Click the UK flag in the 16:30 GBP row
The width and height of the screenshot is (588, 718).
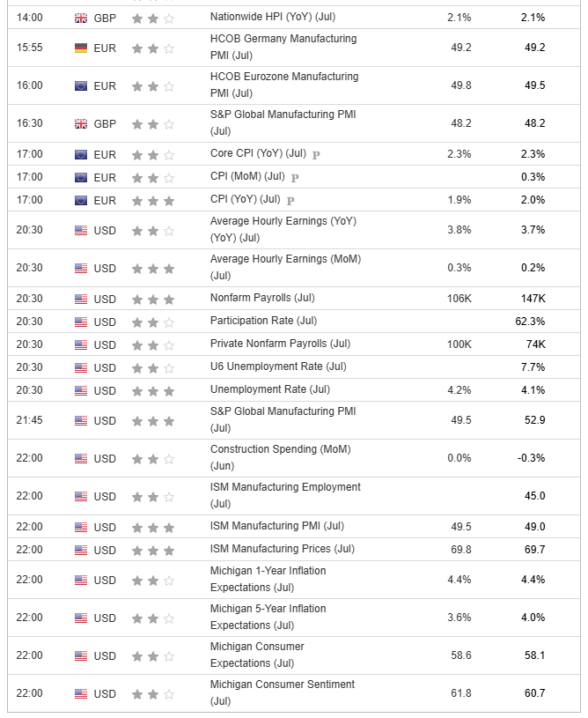pyautogui.click(x=80, y=124)
